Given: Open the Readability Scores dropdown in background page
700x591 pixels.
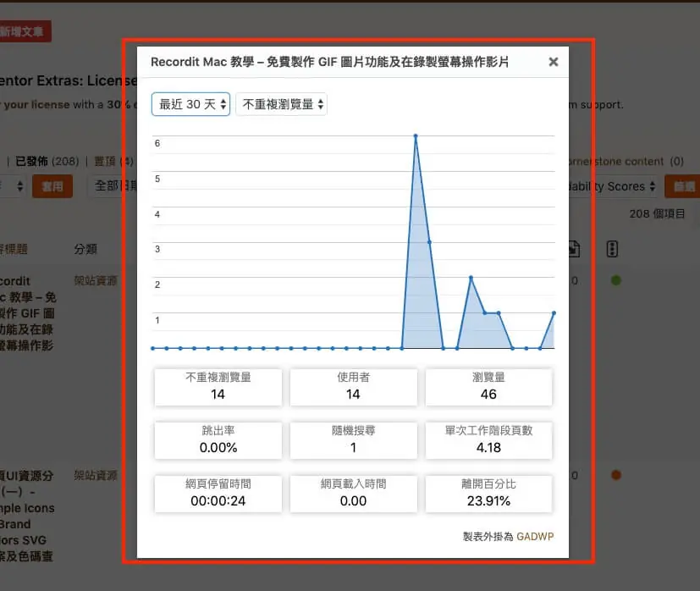Looking at the screenshot, I should pos(612,186).
